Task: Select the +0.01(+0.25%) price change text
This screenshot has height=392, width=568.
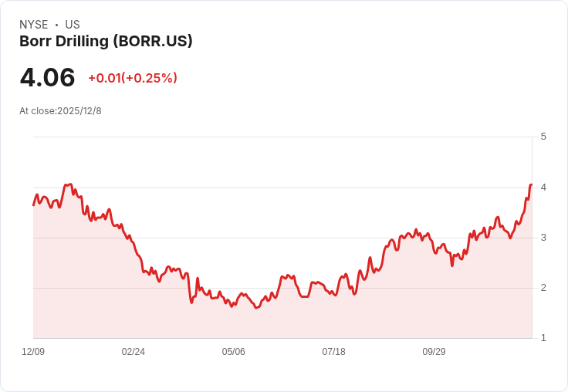Action: [133, 78]
